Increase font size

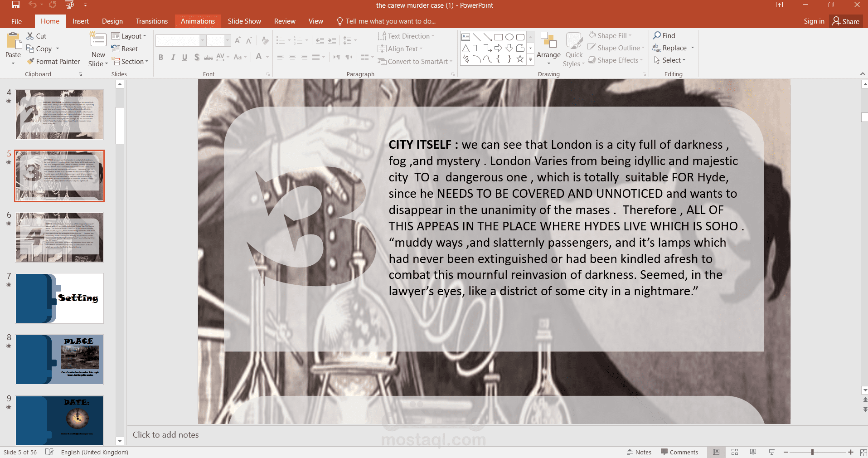(238, 41)
